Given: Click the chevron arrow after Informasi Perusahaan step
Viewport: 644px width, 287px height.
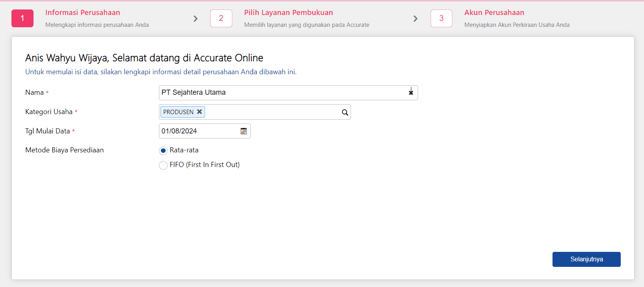Looking at the screenshot, I should click(x=196, y=19).
